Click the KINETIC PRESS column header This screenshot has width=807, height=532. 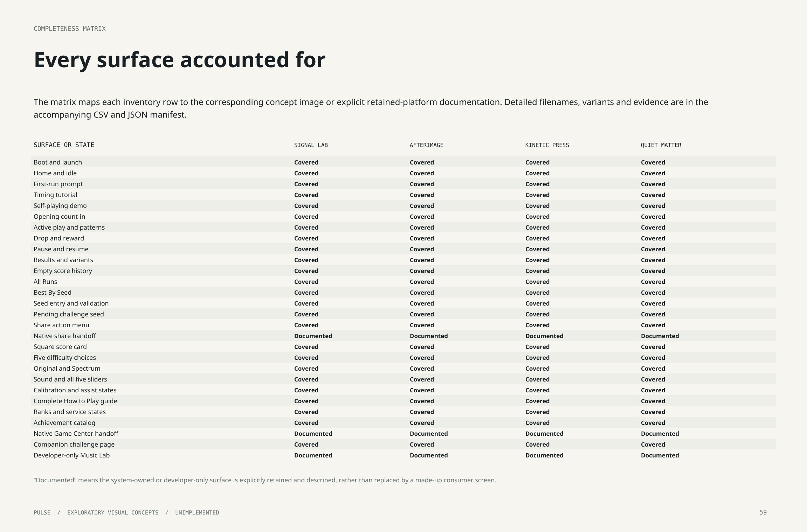[x=547, y=145]
